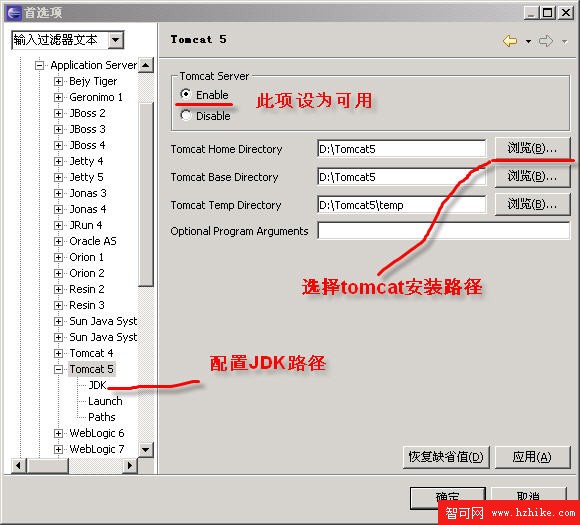Click the 确定 OK button

click(x=448, y=498)
